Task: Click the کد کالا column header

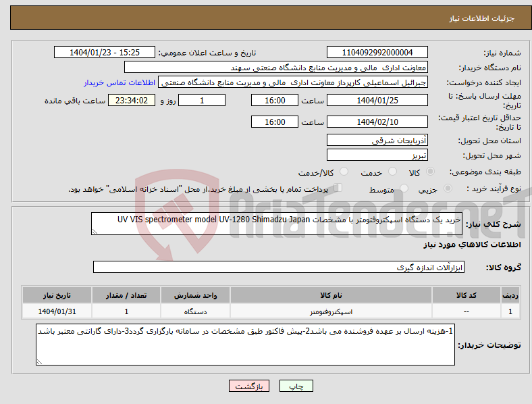Action: pos(467,295)
